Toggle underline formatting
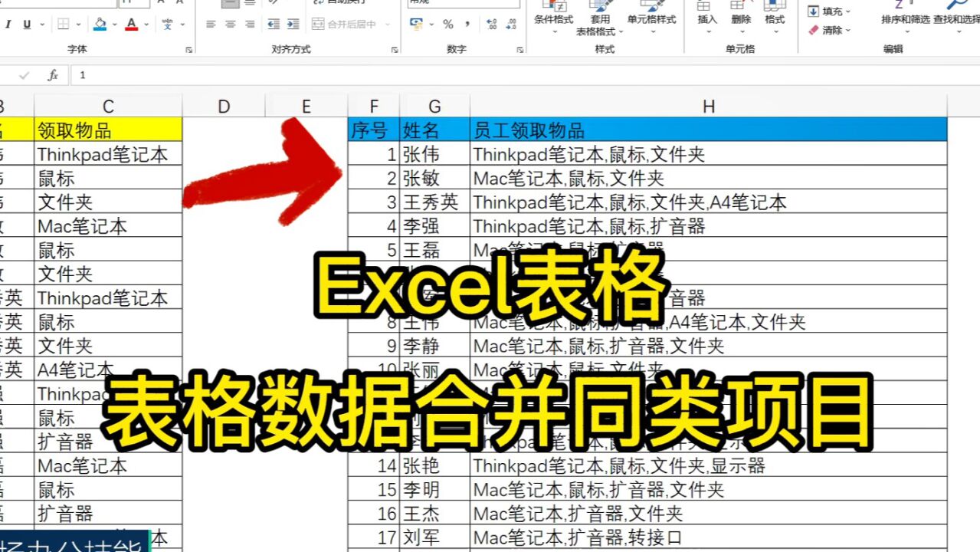 tap(28, 25)
